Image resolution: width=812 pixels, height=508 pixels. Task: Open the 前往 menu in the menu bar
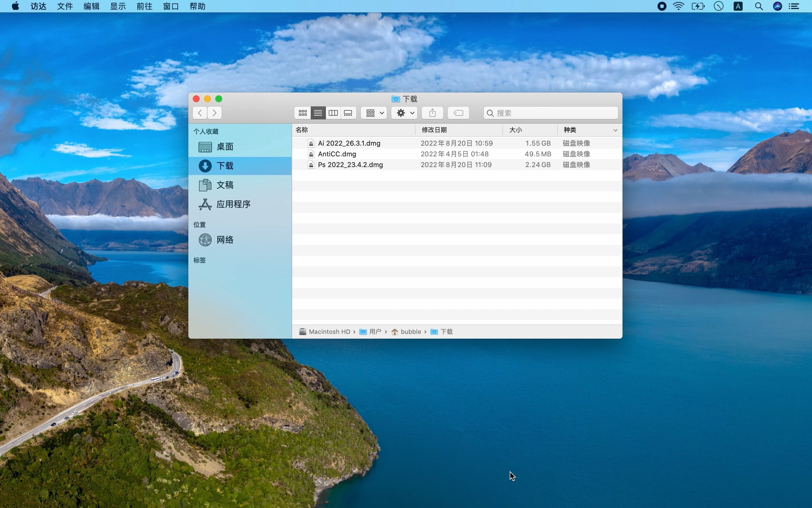(x=144, y=6)
